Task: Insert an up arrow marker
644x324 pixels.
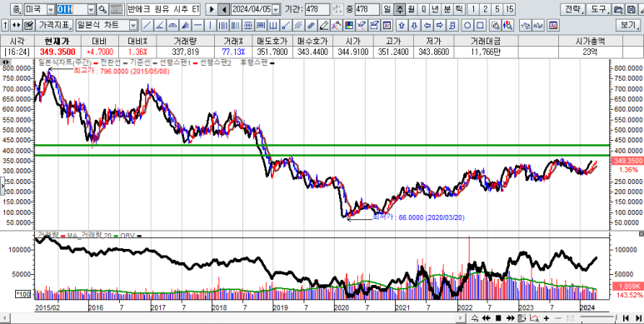Action: tap(402, 26)
